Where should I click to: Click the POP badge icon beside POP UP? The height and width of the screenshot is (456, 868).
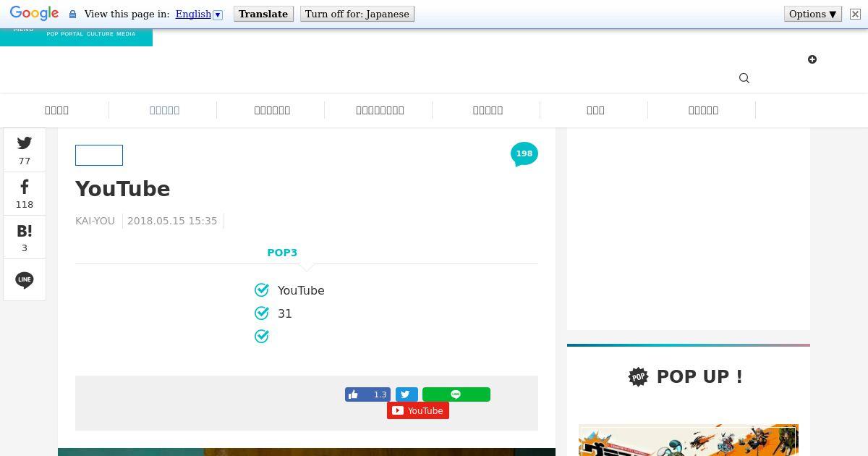[639, 376]
